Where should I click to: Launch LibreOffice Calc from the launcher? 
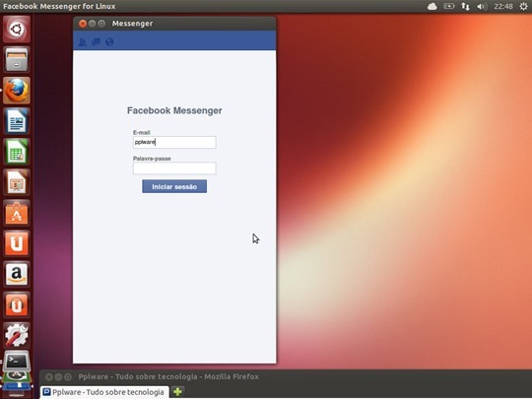tap(17, 152)
